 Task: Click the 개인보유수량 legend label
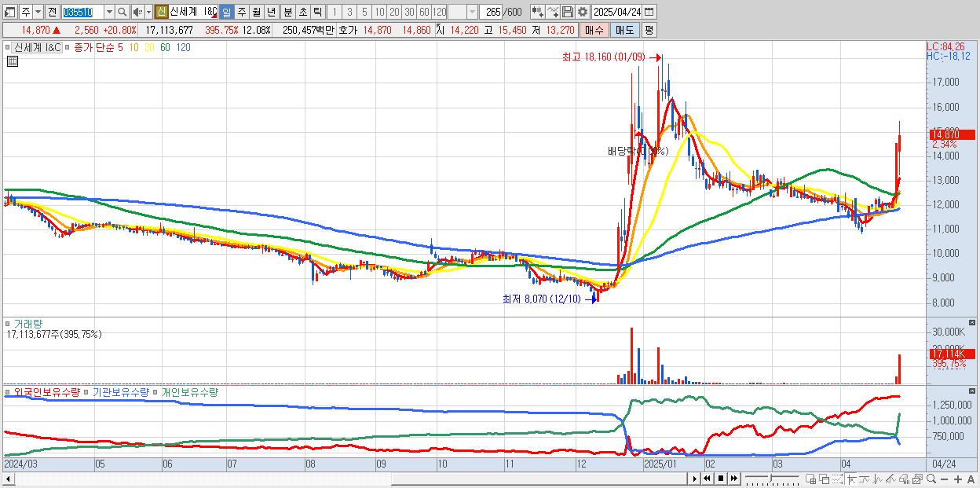(189, 391)
